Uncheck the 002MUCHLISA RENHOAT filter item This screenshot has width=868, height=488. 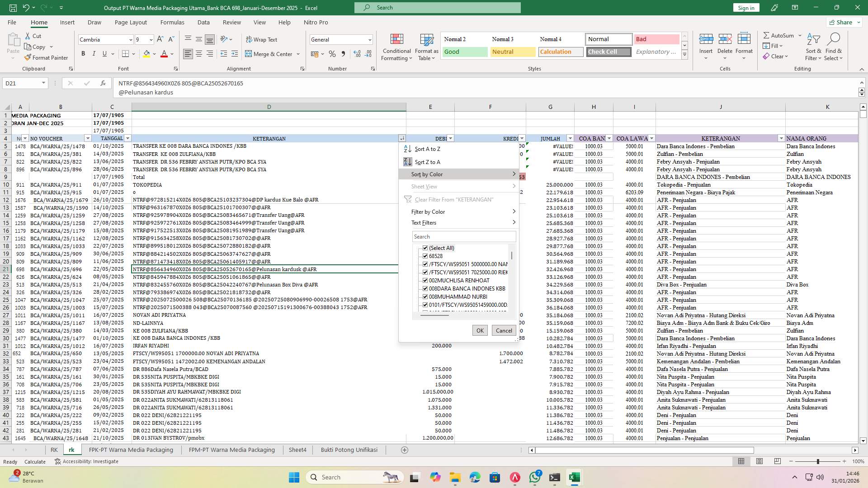pos(425,280)
